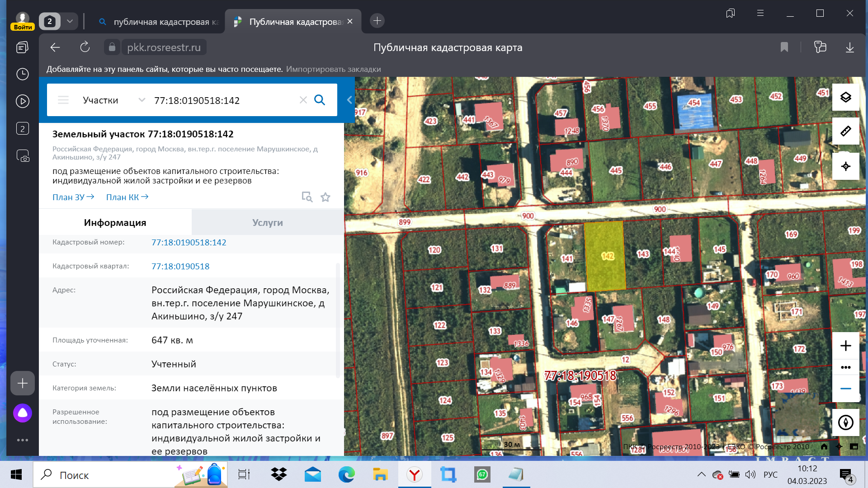Click the blue search magnifier icon

(320, 100)
